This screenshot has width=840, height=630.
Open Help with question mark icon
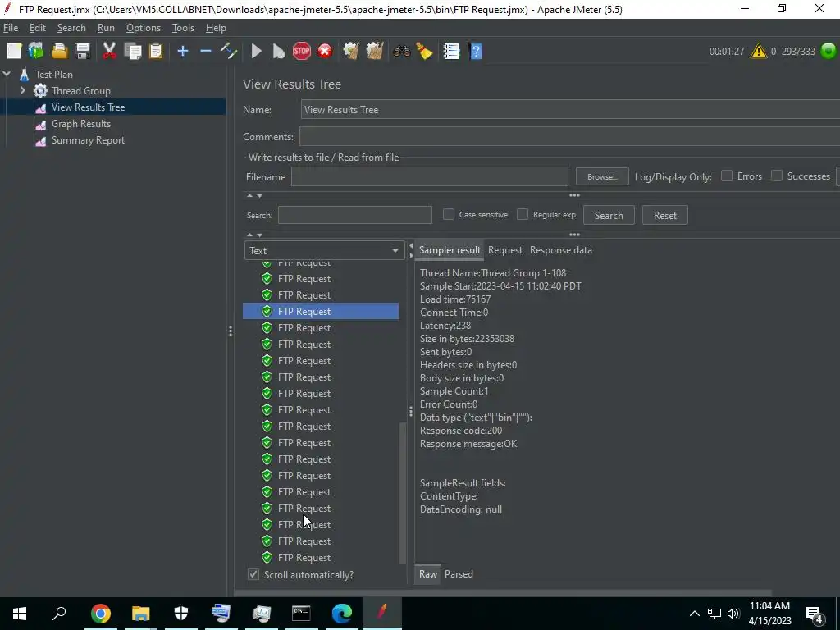[475, 52]
